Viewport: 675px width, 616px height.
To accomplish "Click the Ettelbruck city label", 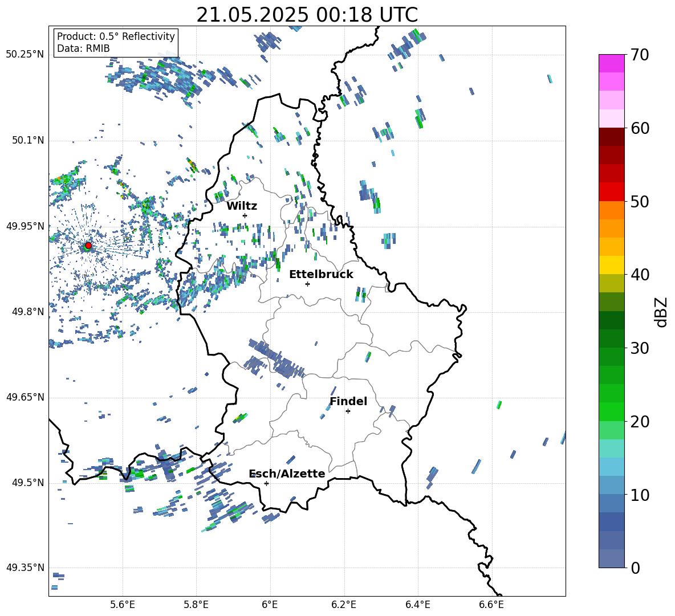I will [321, 275].
